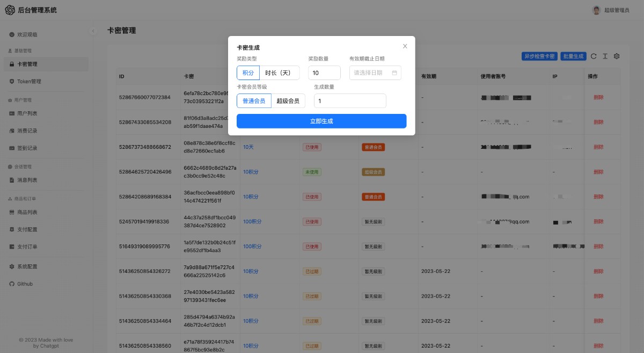Open the 有效期截止日期 date picker
Image resolution: width=644 pixels, height=353 pixels.
tap(370, 73)
